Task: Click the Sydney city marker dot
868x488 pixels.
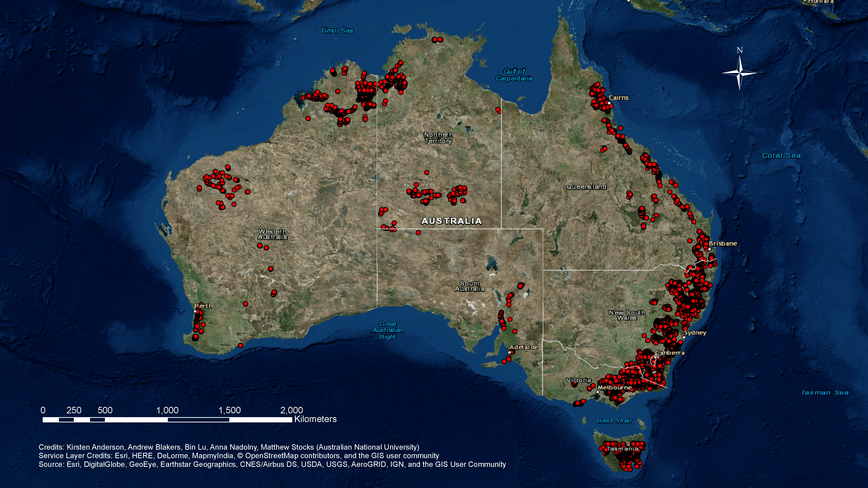Action: (x=684, y=337)
